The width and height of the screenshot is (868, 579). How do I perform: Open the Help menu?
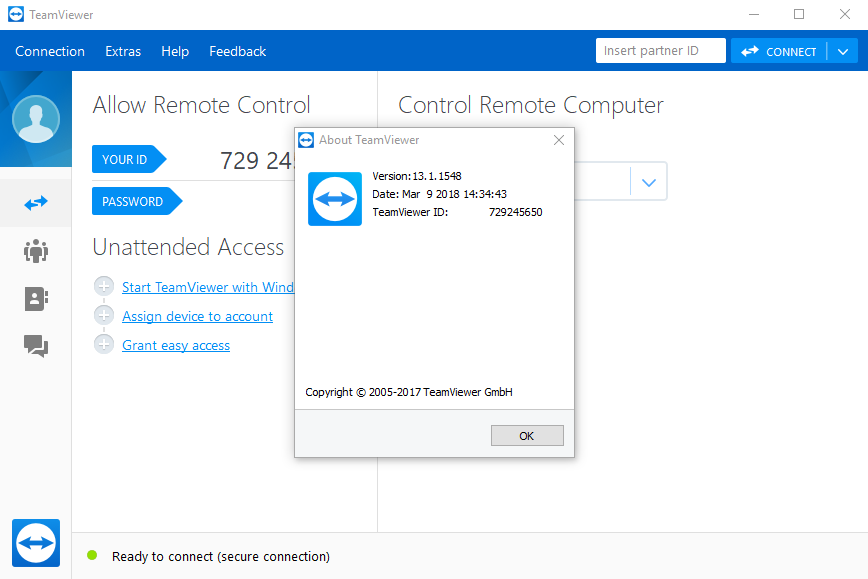pos(175,51)
